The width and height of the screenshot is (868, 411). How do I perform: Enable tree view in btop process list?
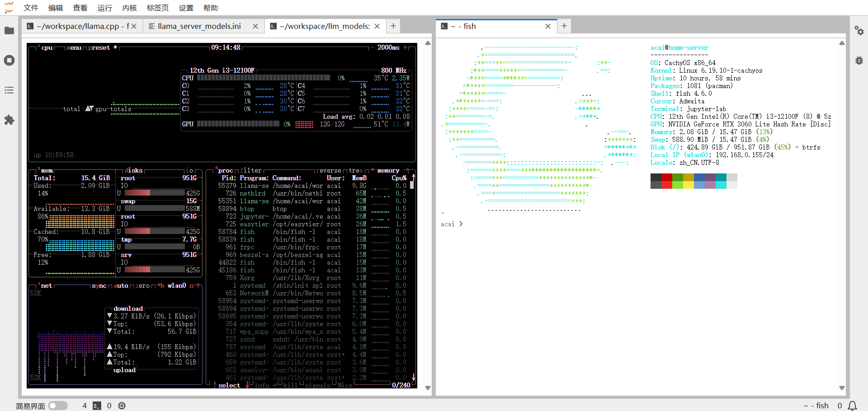pyautogui.click(x=356, y=171)
